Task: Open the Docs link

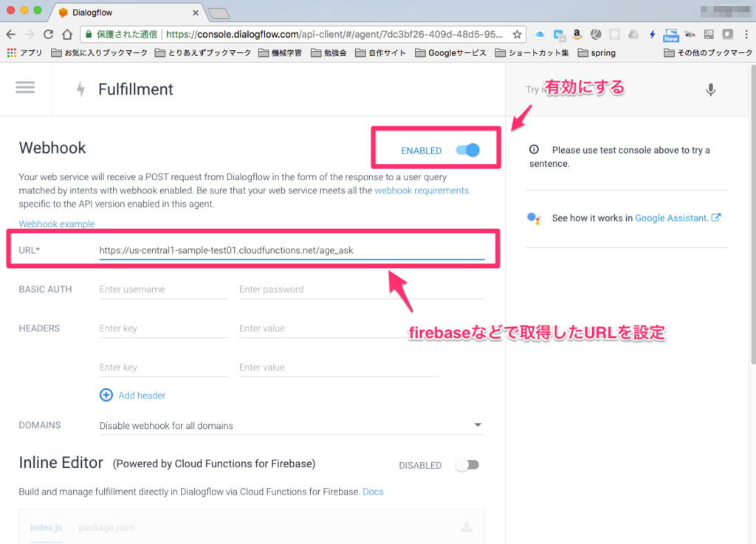Action: click(373, 492)
